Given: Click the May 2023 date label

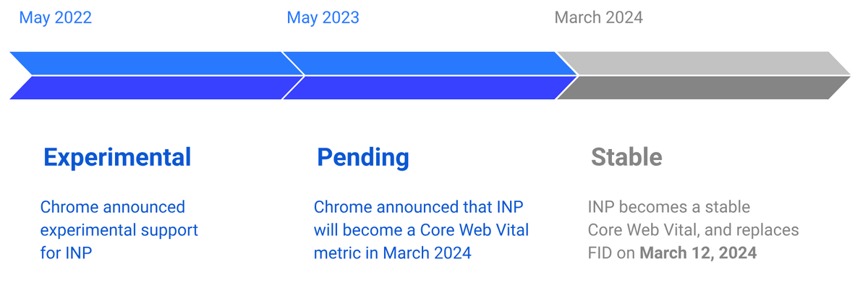Looking at the screenshot, I should point(323,18).
